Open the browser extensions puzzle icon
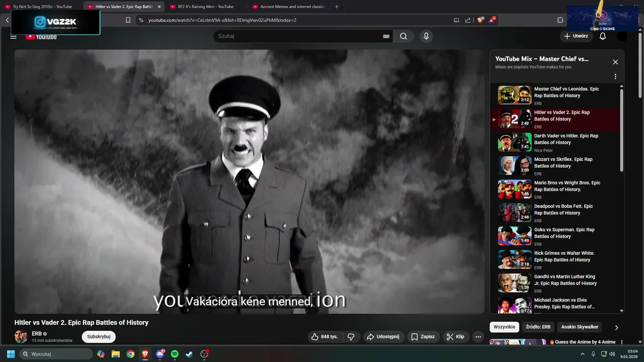 560,20
